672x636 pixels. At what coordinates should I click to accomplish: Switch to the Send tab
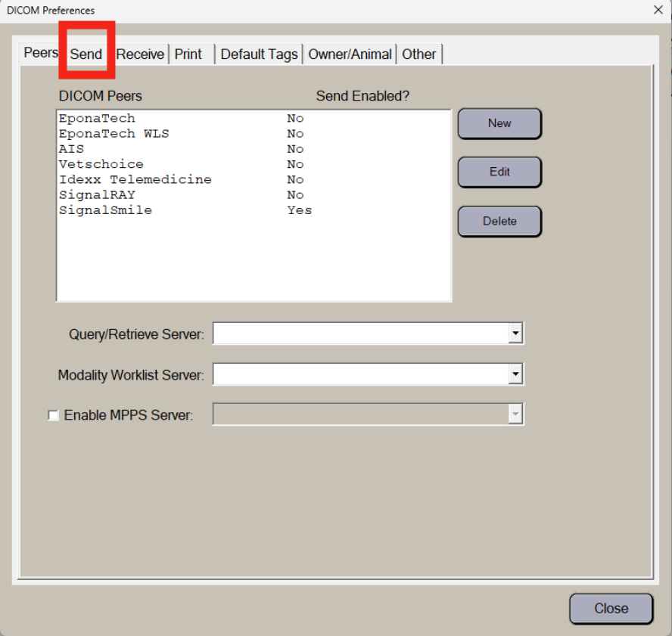pos(86,54)
